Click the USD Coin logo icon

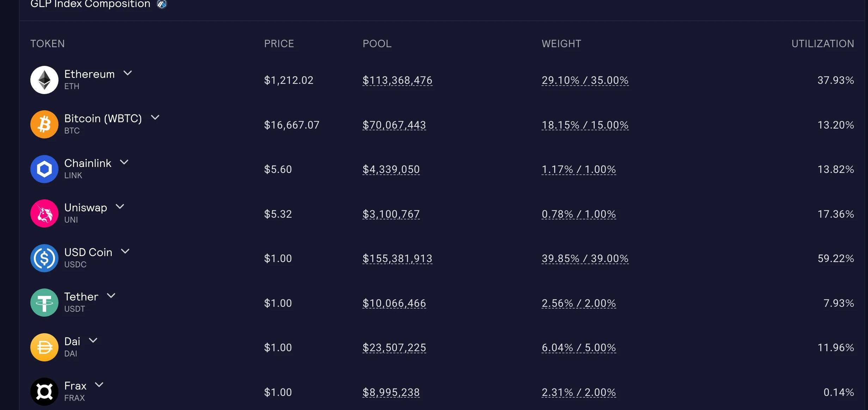[44, 258]
